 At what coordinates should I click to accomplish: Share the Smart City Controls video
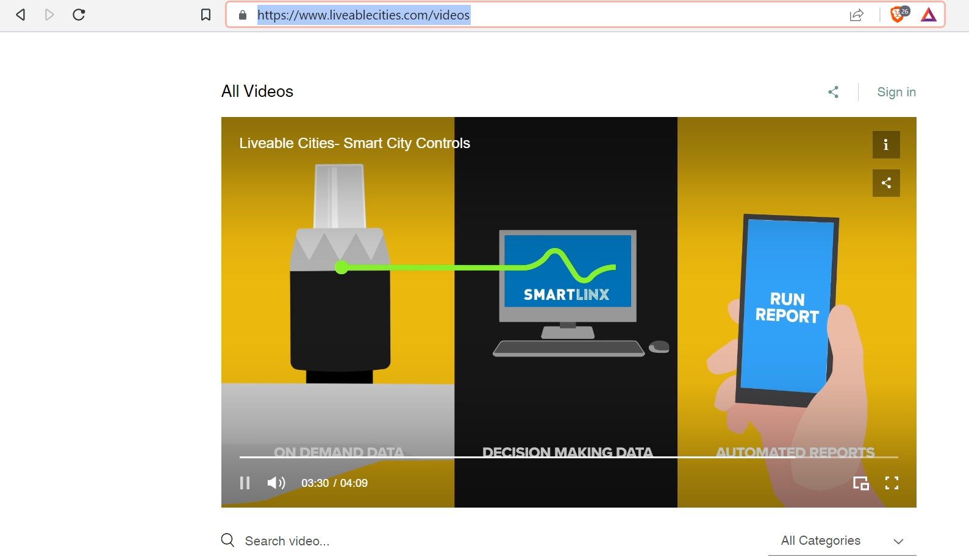pyautogui.click(x=886, y=183)
